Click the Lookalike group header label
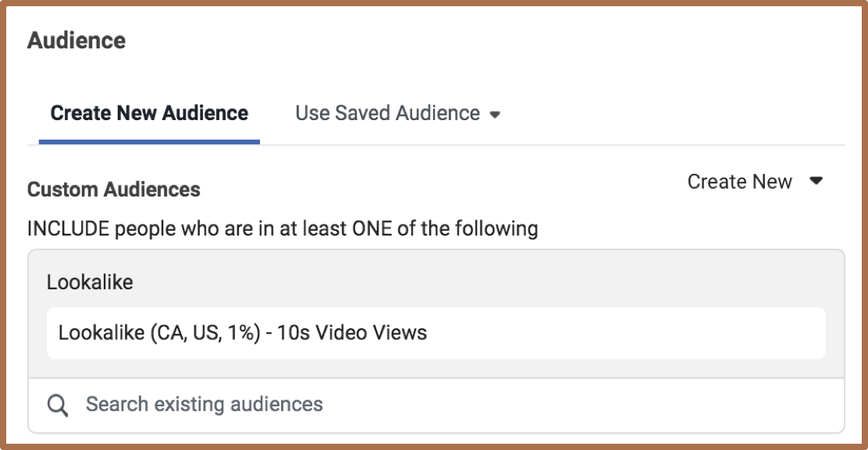Viewport: 868px width, 450px height. pyautogui.click(x=90, y=282)
